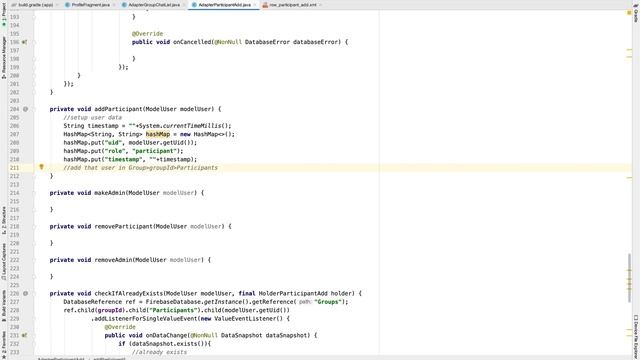Open the AdapterGroupChatList.java tab
The width and height of the screenshot is (640, 360).
(x=154, y=5)
